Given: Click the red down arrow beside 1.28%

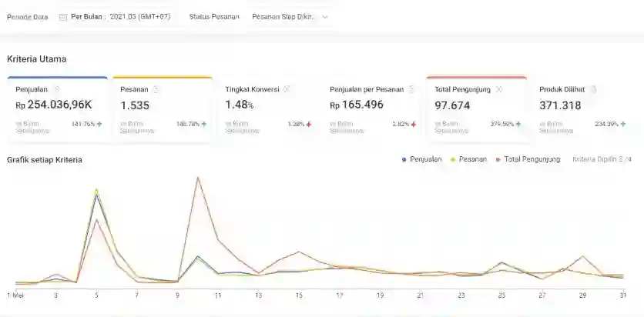Looking at the screenshot, I should tap(308, 124).
